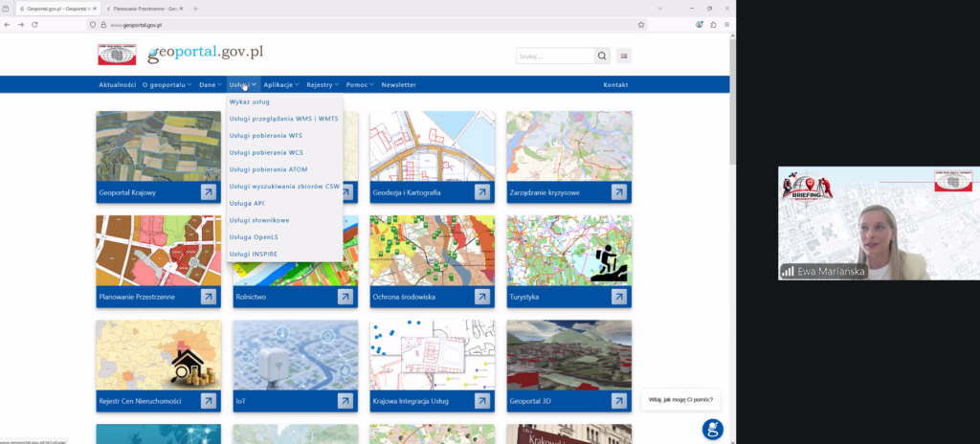Open arrow icon on Geoportal 3D card
980x444 pixels.
(x=619, y=401)
